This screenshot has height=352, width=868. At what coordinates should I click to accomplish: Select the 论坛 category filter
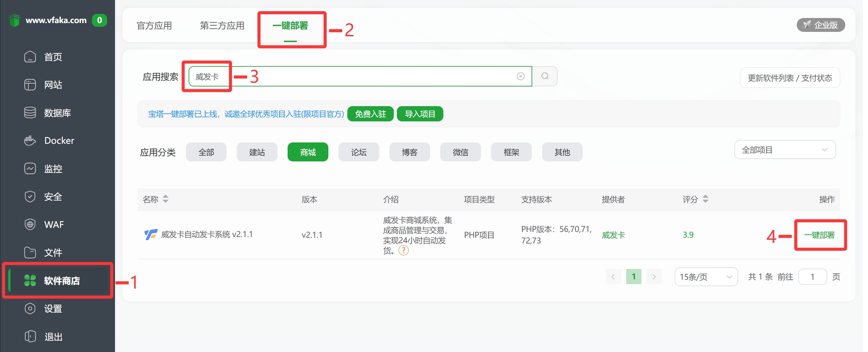(358, 152)
